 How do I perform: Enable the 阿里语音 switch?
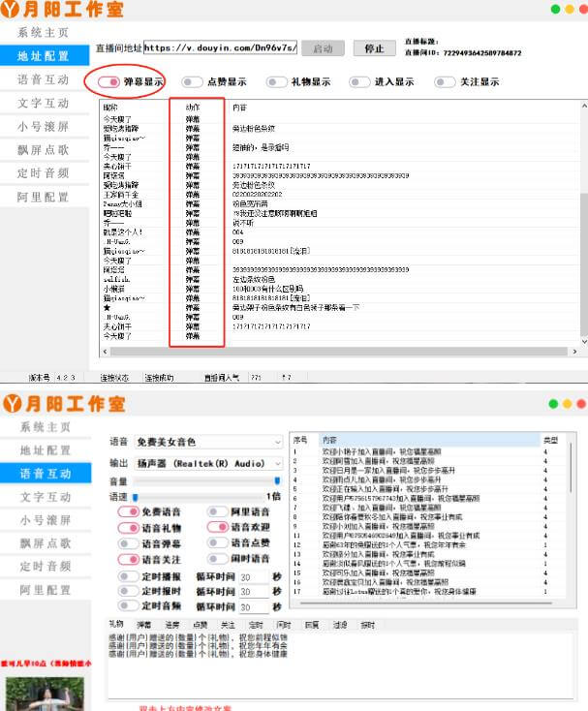217,511
